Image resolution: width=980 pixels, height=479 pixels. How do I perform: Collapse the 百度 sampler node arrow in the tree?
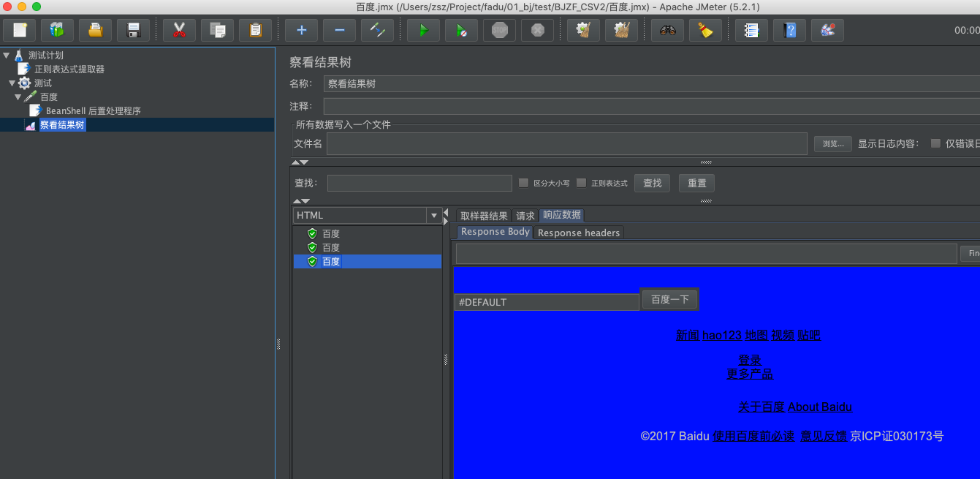coord(18,97)
